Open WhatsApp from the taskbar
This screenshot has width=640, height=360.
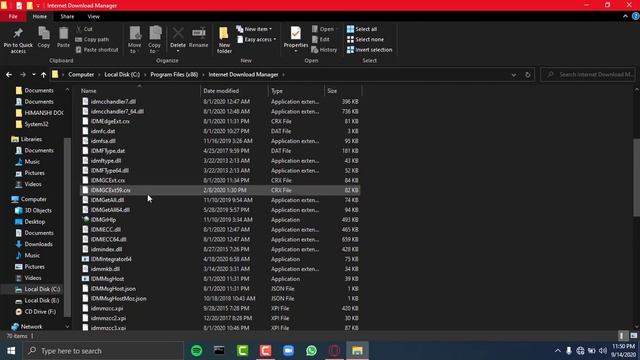311,351
